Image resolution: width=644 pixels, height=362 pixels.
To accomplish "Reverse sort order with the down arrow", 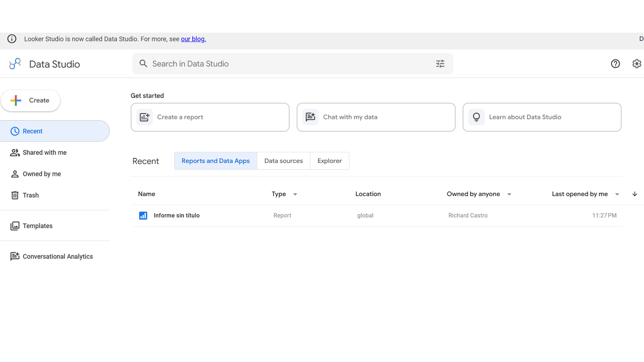I will pyautogui.click(x=635, y=194).
